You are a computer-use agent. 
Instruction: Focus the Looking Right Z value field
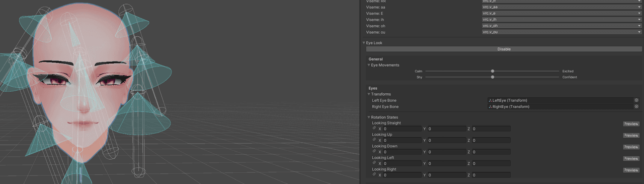(491, 175)
